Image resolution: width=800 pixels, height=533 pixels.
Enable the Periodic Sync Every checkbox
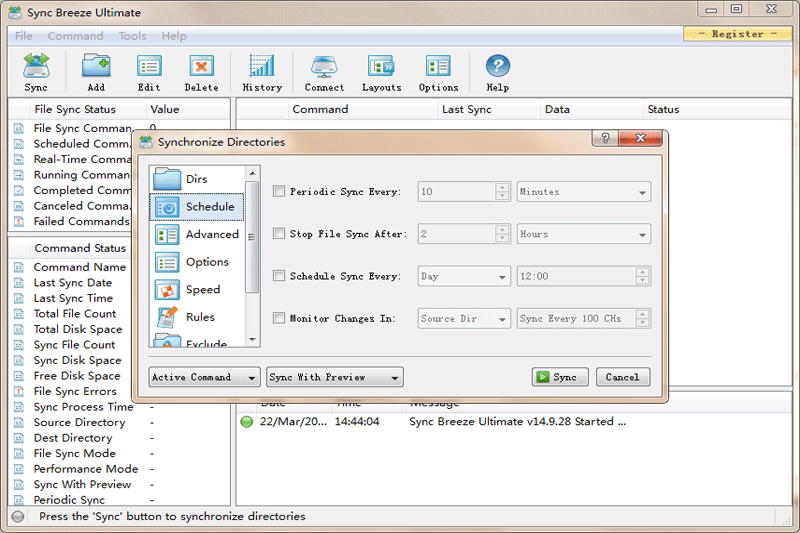click(x=279, y=191)
